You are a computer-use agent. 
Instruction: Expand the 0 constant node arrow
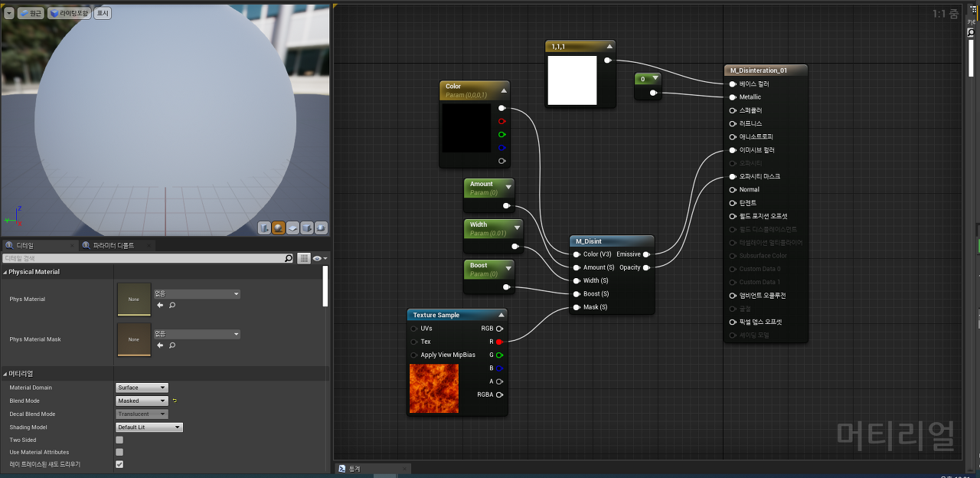655,78
